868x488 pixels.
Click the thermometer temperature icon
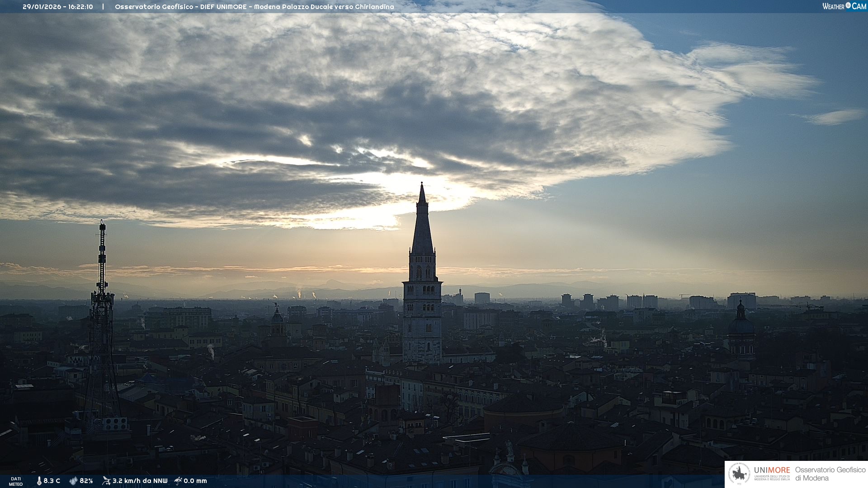(x=39, y=481)
